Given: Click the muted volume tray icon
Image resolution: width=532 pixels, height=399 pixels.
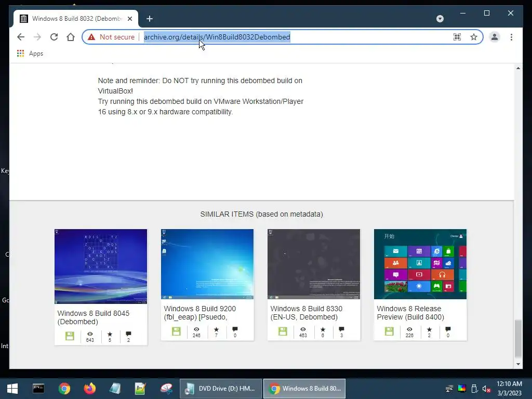Looking at the screenshot, I should (486, 389).
